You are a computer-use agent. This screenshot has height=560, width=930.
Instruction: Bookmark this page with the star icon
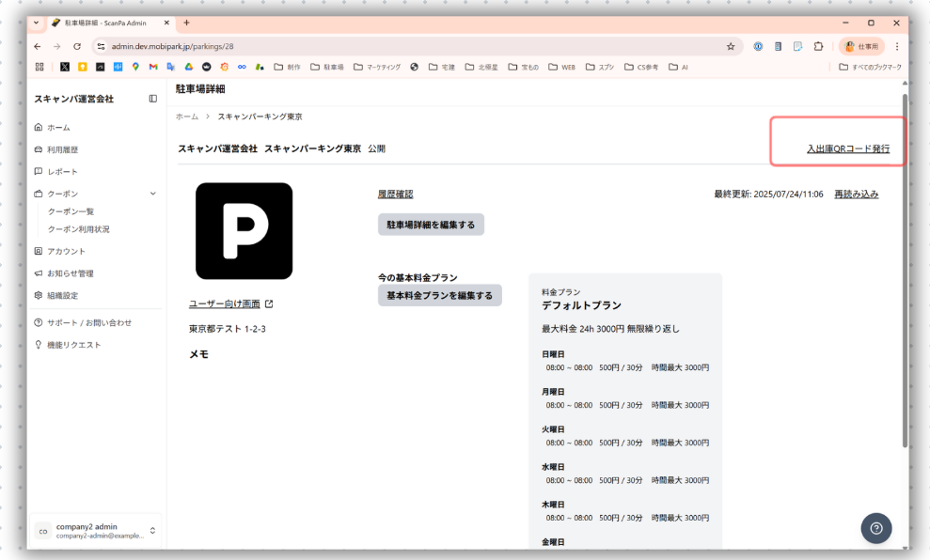tap(731, 46)
